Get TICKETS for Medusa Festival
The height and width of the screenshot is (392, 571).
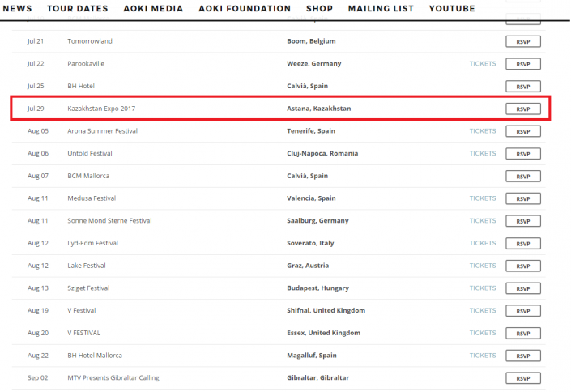[483, 198]
